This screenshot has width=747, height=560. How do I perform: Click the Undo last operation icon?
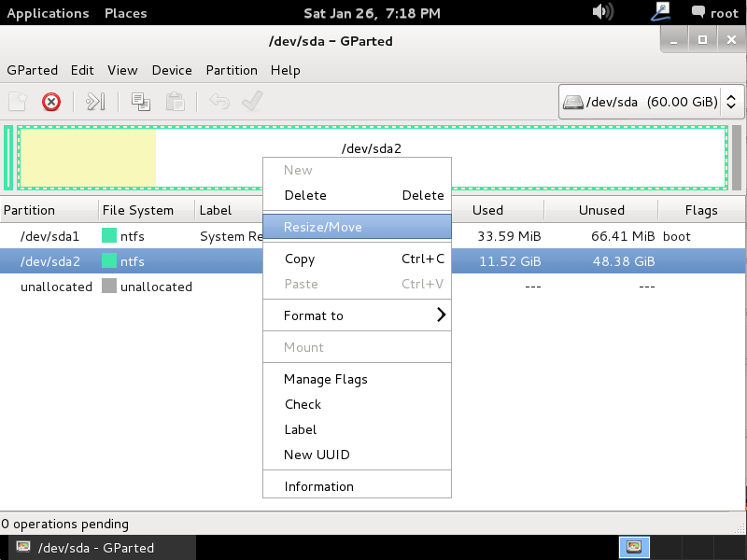click(219, 102)
